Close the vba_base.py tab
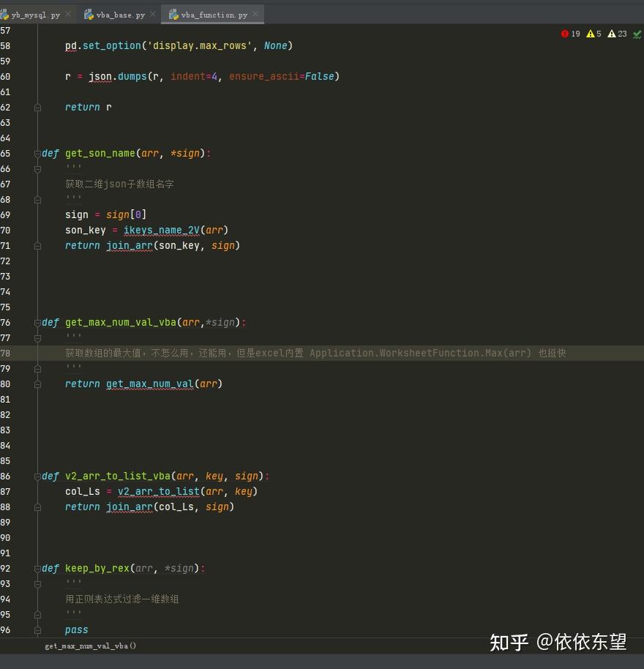Viewport: 644px width, 669px height. (x=153, y=15)
